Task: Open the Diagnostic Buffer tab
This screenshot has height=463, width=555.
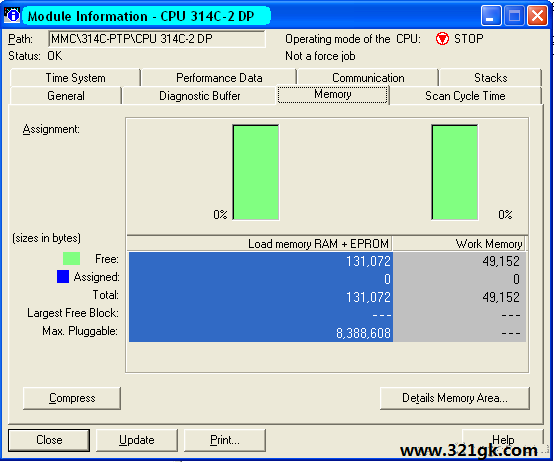Action: (199, 96)
